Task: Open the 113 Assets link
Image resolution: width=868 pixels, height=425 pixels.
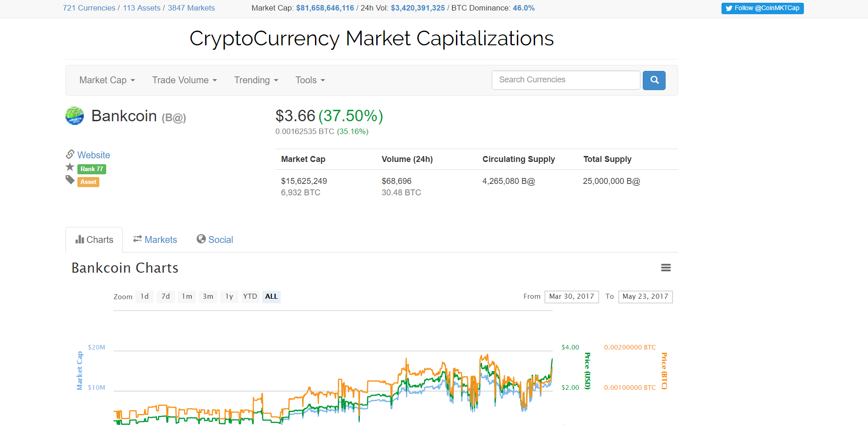Action: (141, 8)
